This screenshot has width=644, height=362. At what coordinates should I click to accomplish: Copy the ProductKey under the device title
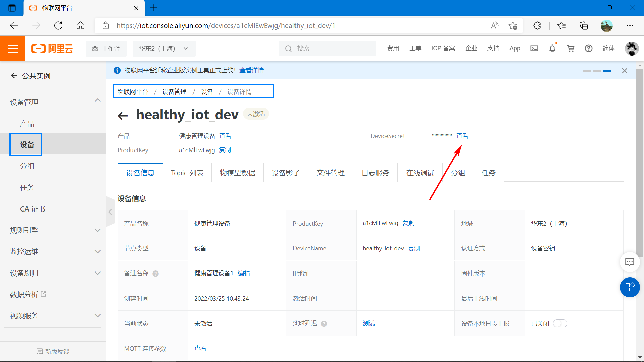tap(225, 150)
